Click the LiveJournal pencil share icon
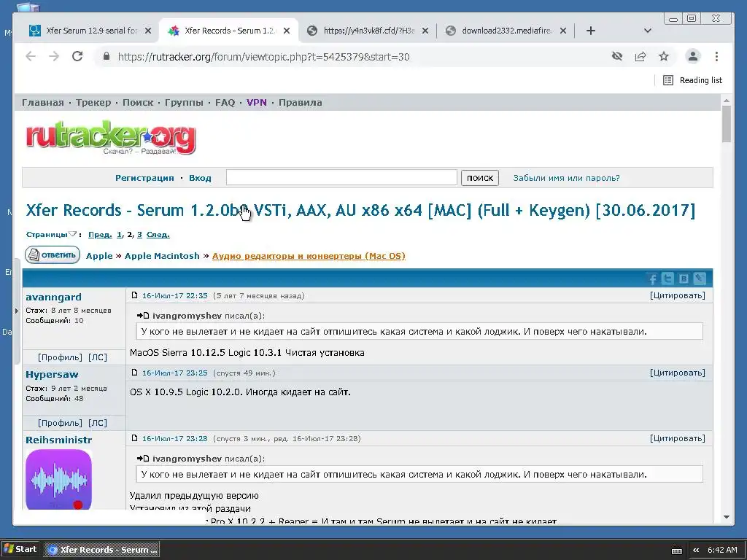The width and height of the screenshot is (747, 560). pyautogui.click(x=700, y=279)
